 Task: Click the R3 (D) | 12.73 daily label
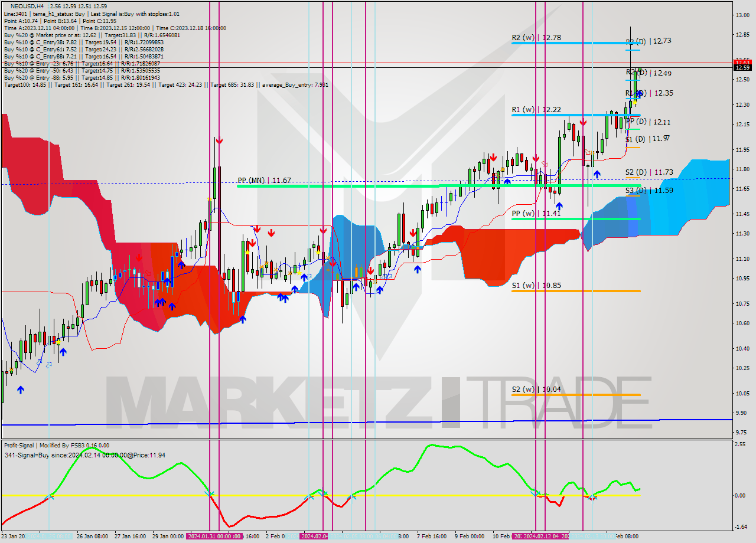[649, 41]
